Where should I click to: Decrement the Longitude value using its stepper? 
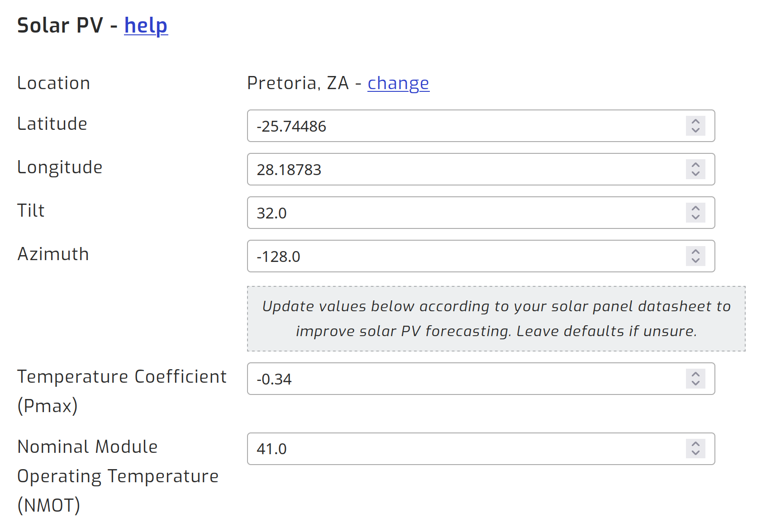(695, 175)
